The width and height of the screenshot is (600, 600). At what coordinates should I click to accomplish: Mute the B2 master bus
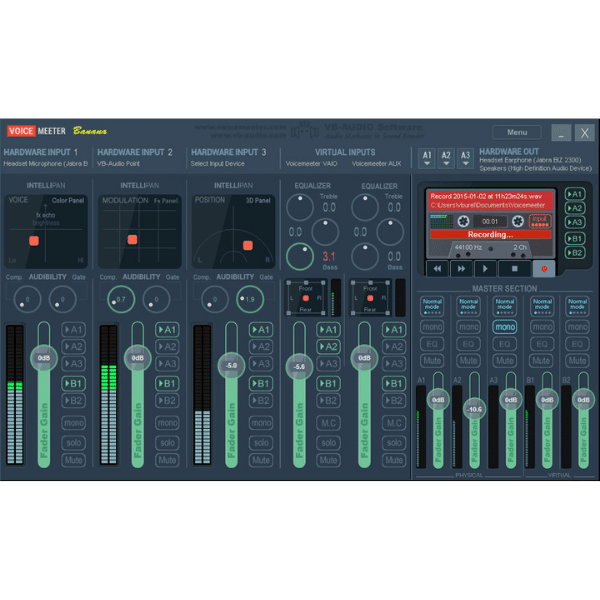tap(577, 360)
